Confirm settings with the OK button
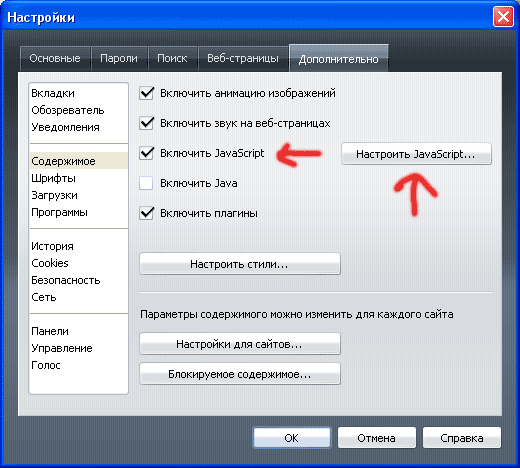The height and width of the screenshot is (468, 520). (292, 438)
